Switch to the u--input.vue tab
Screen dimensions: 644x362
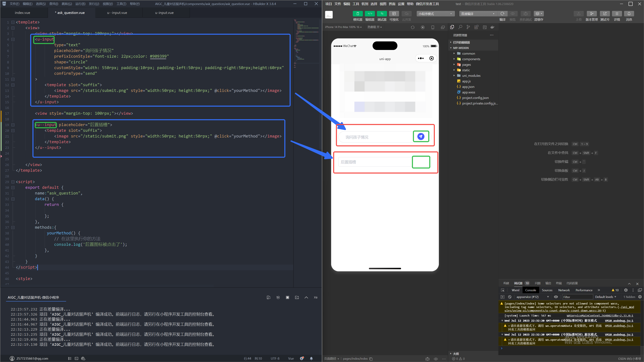coord(117,13)
